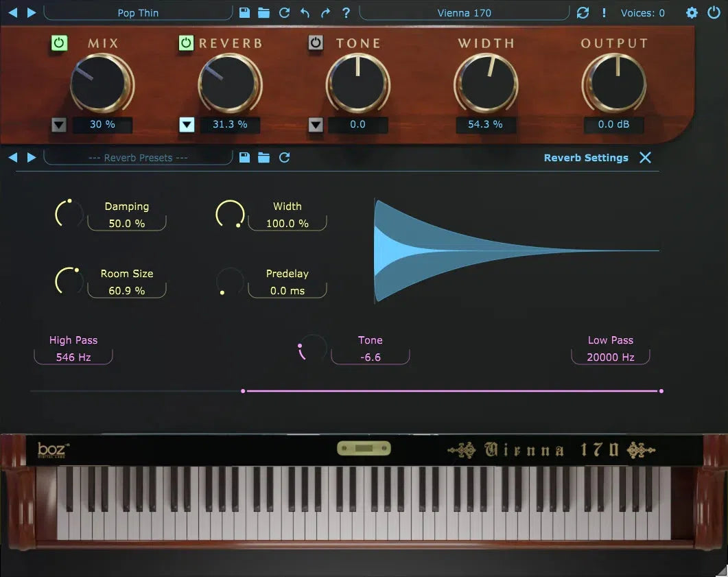The image size is (728, 577).
Task: Open the Pop Thin preset menu
Action: [138, 12]
